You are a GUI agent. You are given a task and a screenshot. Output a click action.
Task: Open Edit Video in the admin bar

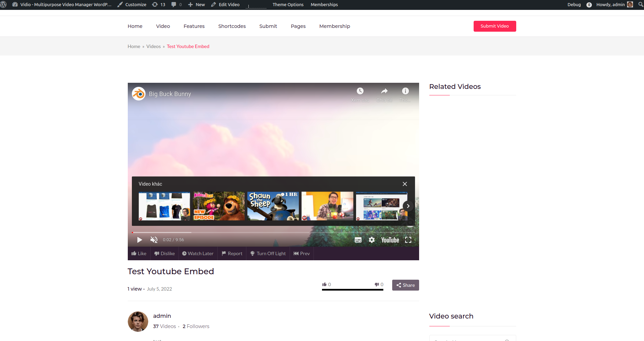click(x=225, y=4)
